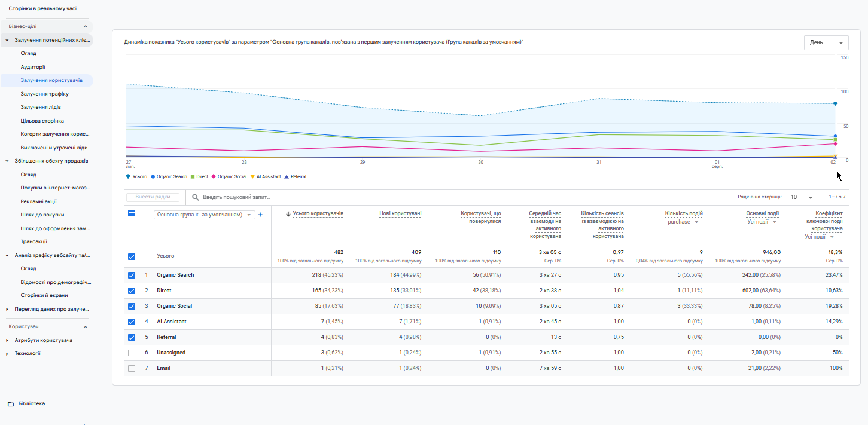Open the purchase event filter dropdown
Screen dimensions: 868x425
click(683, 222)
